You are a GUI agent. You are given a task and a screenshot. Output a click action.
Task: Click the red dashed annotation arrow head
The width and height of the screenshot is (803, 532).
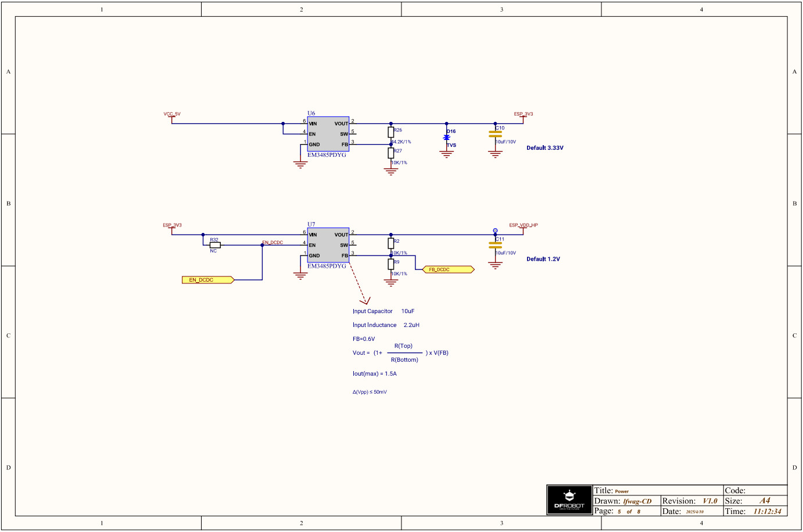365,301
